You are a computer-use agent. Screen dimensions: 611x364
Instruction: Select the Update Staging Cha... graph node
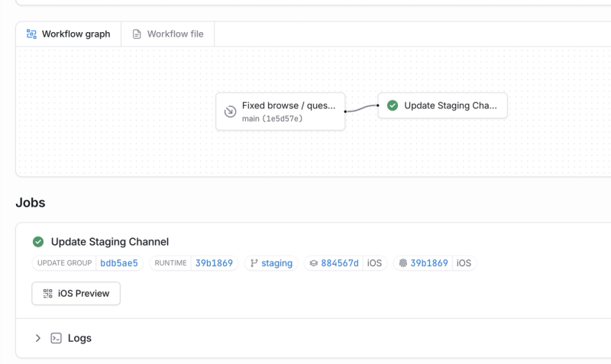(x=443, y=105)
